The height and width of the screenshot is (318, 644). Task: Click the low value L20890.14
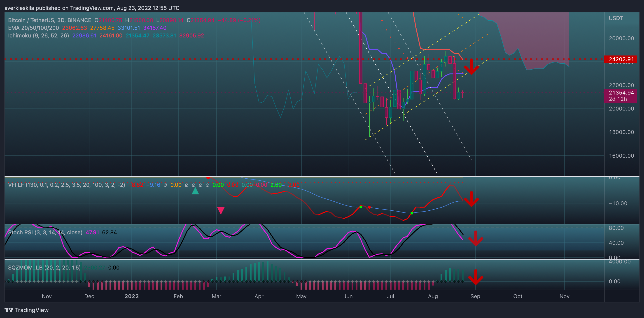coord(170,20)
